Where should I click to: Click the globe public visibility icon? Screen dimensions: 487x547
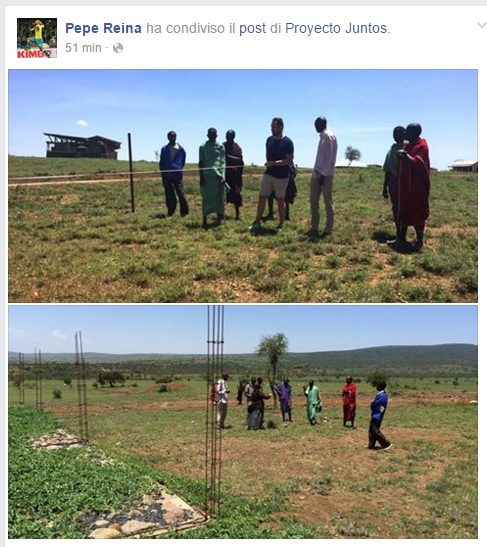118,48
